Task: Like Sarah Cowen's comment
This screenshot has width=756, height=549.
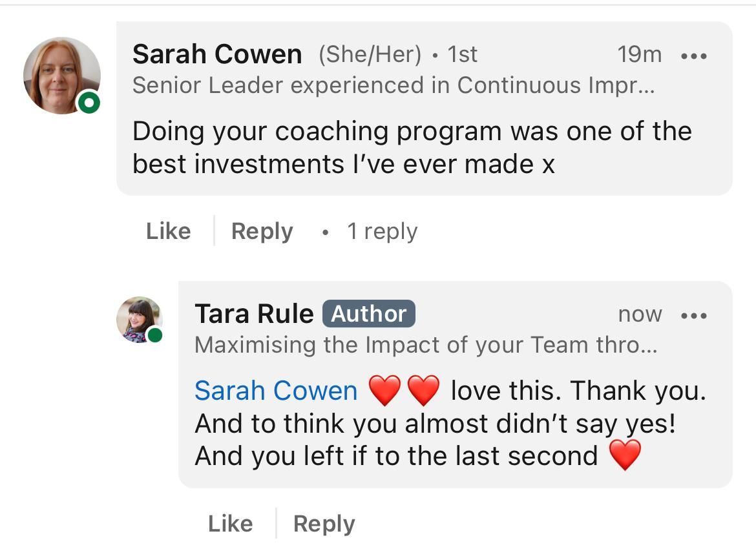Action: pyautogui.click(x=168, y=231)
